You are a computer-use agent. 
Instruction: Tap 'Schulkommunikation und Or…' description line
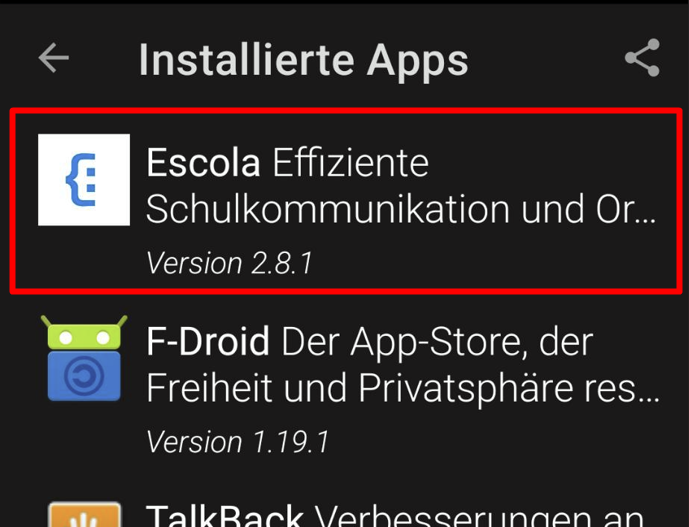401,209
